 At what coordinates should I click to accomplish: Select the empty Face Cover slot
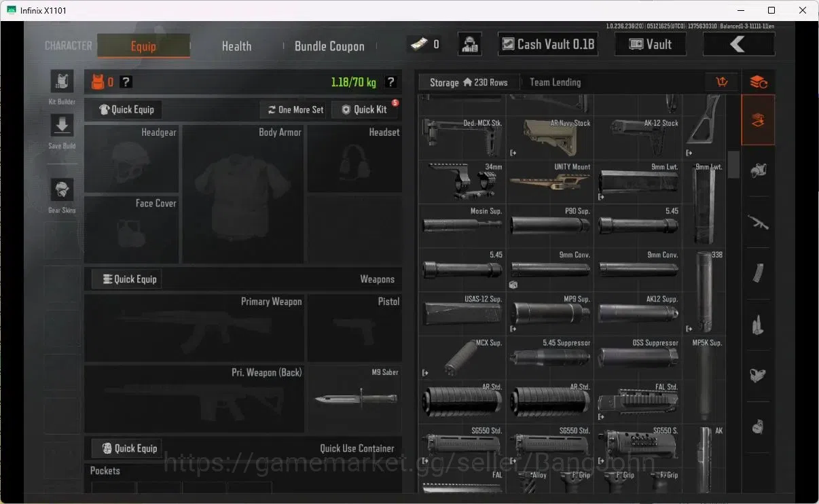pyautogui.click(x=132, y=230)
